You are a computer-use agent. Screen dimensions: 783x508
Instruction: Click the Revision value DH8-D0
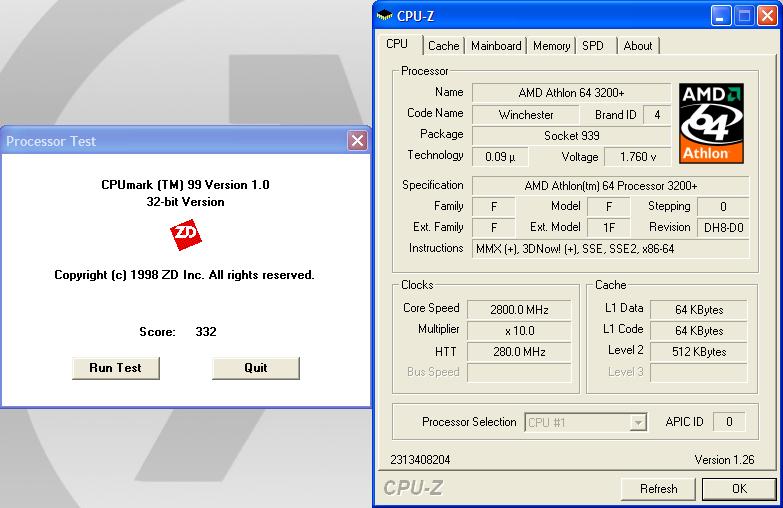(723, 228)
